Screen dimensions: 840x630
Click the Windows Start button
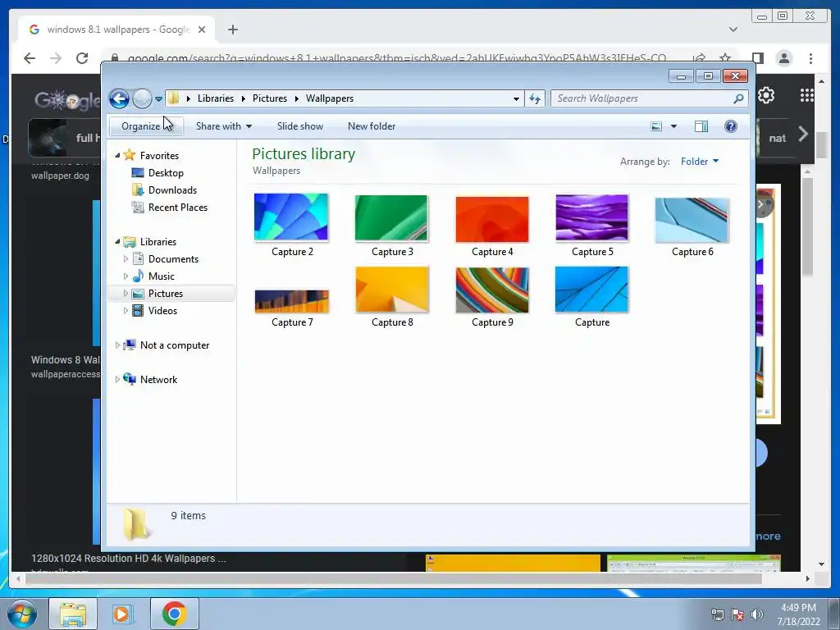coord(21,614)
